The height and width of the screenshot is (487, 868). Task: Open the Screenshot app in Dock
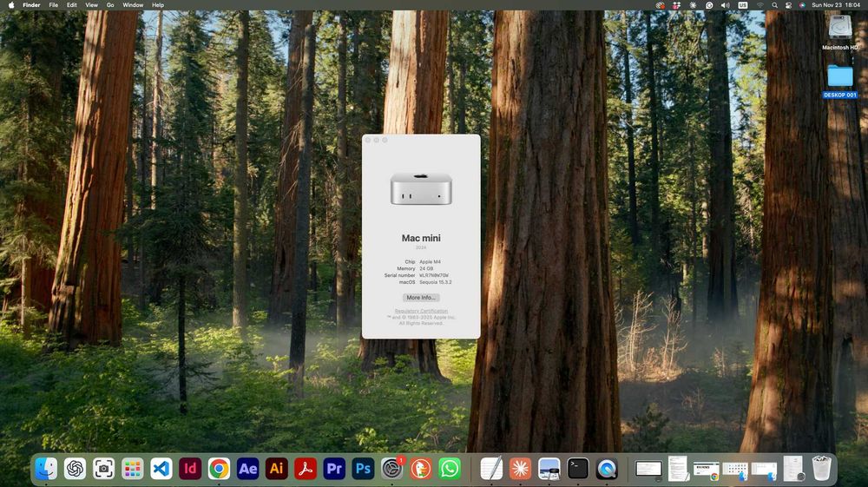pyautogui.click(x=103, y=469)
